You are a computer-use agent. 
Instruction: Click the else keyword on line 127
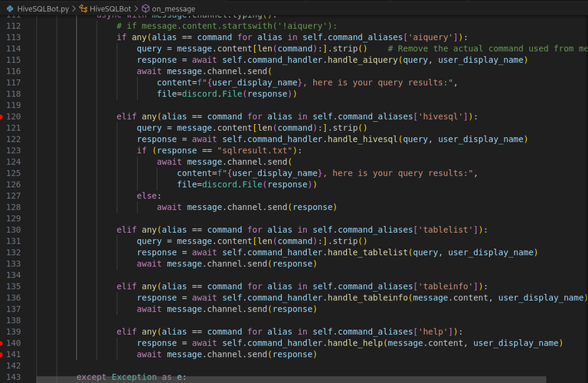pos(147,196)
